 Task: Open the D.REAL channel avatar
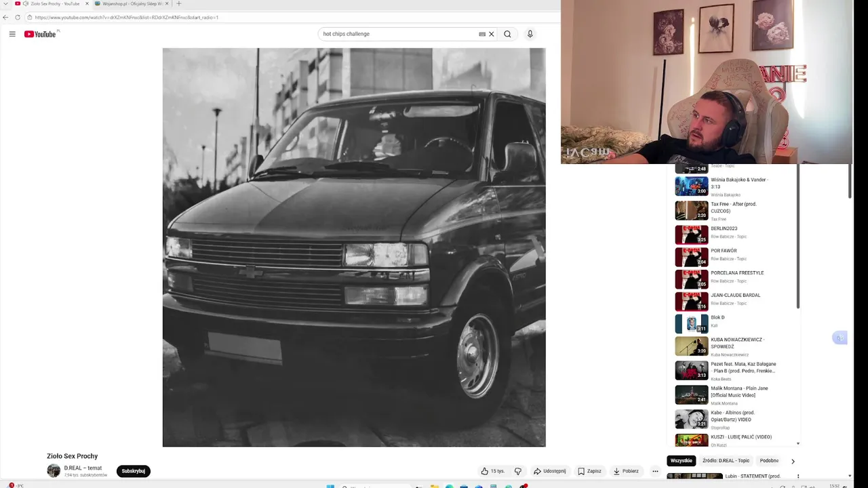[54, 470]
